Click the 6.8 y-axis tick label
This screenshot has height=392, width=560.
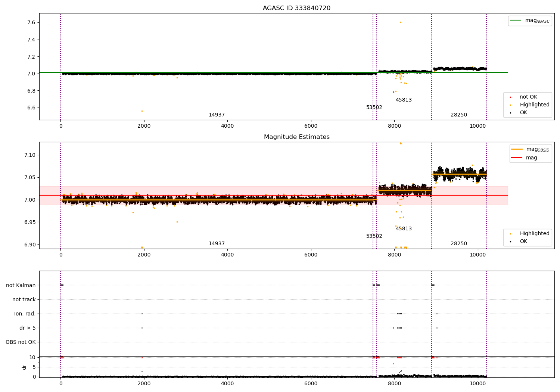[x=31, y=91]
